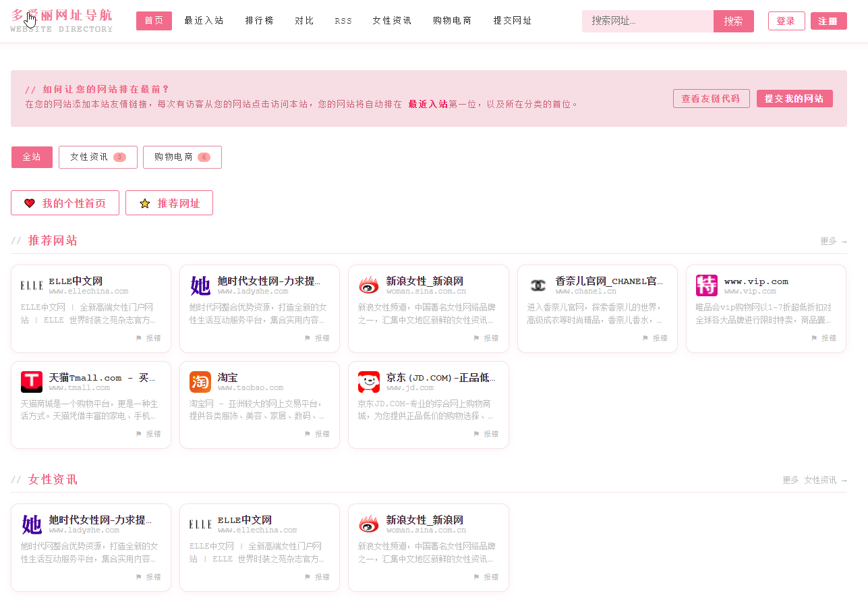This screenshot has width=868, height=604.
Task: Click the ELLE logo in 女性资讯 section
Action: tap(200, 524)
